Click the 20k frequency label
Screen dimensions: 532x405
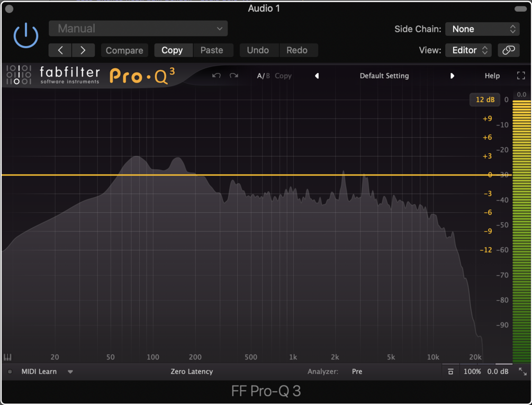click(x=475, y=357)
